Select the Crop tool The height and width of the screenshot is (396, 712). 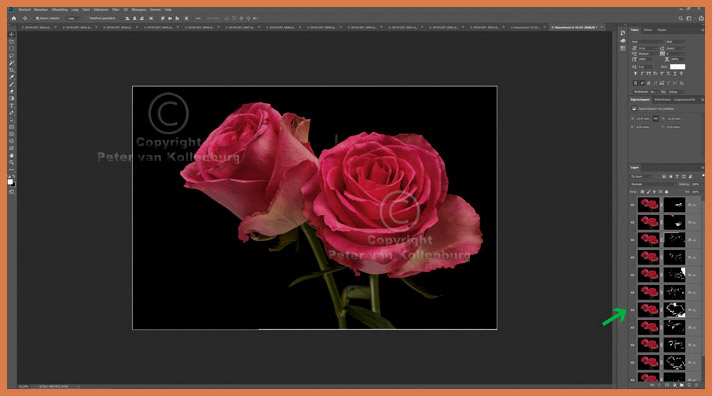tap(12, 70)
